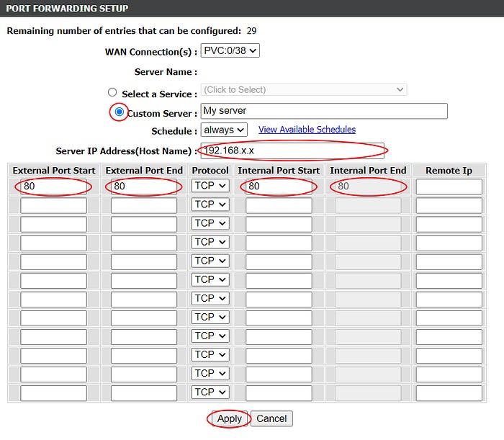Click the Custom Server field containing My server
The height and width of the screenshot is (440, 504).
click(x=324, y=111)
